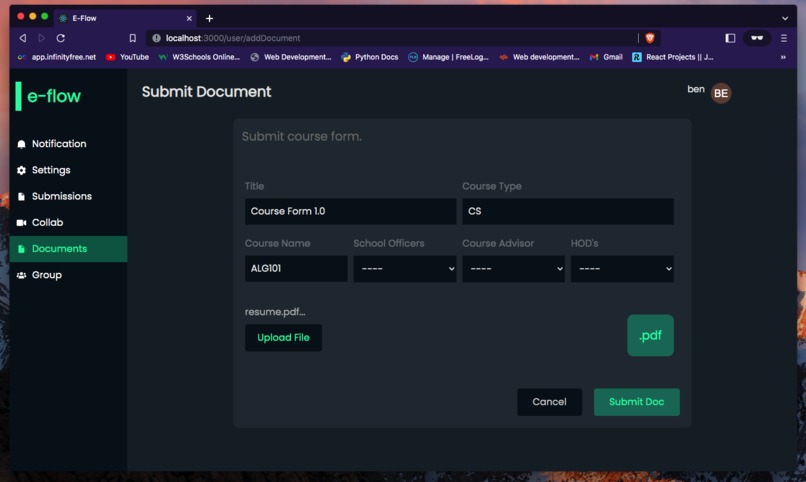Click the e-flow logo
The image size is (806, 482).
click(49, 96)
